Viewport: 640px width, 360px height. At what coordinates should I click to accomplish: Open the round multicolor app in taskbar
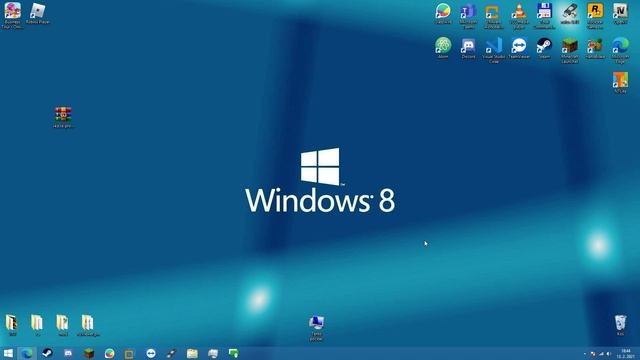[109, 353]
